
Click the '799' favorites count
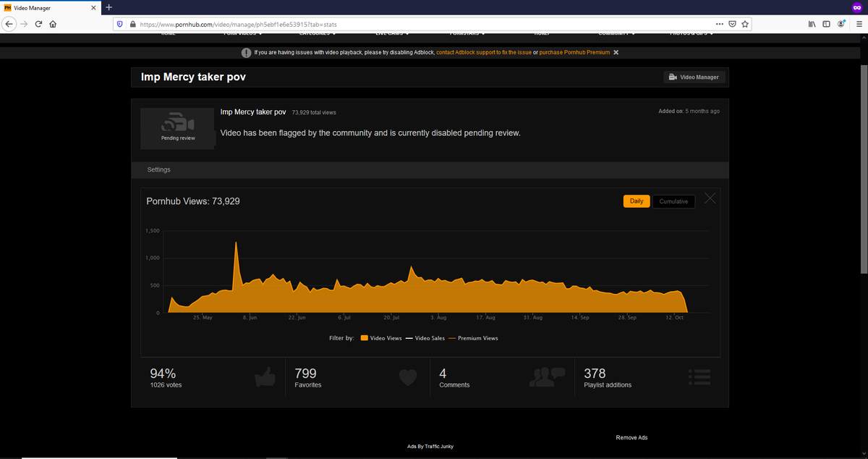pos(306,374)
